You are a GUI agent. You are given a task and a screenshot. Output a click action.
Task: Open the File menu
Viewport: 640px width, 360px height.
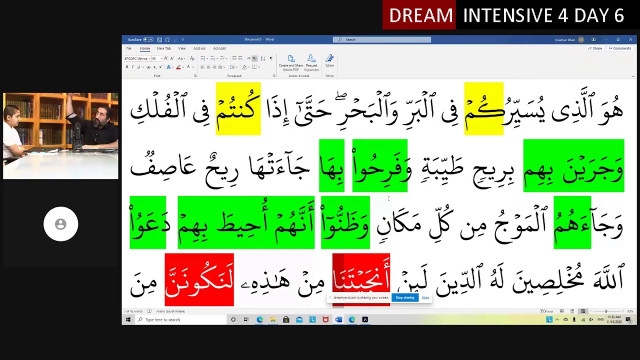pos(129,49)
